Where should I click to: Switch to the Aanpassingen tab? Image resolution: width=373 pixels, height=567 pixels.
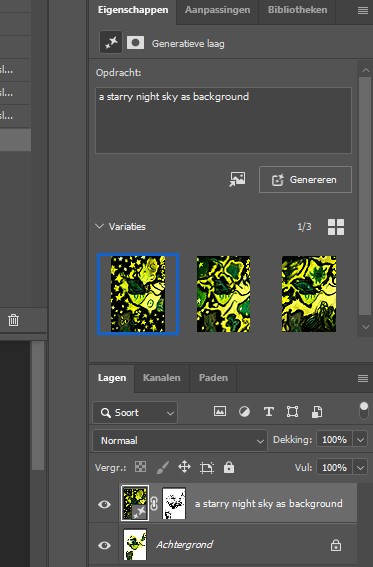(217, 10)
